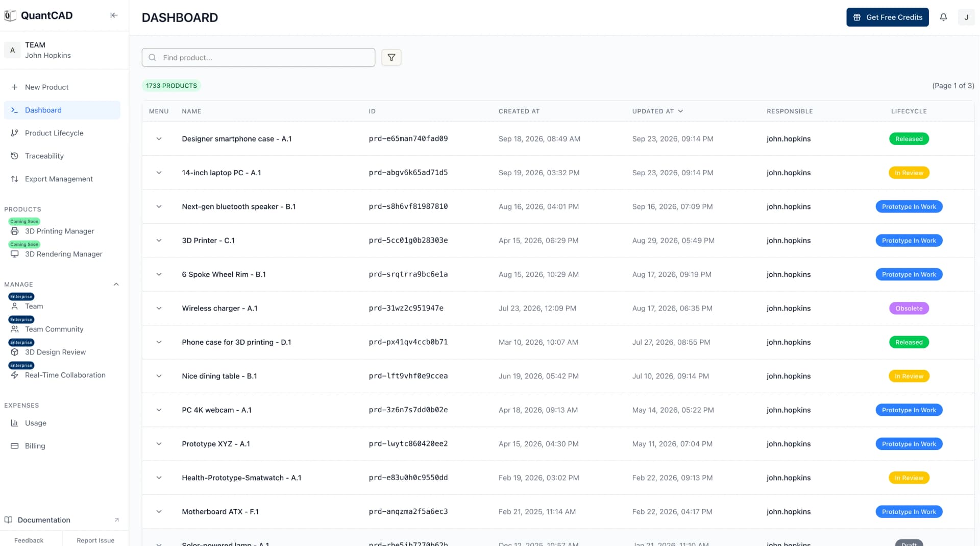Collapse the sidebar with the arrow icon
Screen dimensions: 980x546
[x=114, y=15]
